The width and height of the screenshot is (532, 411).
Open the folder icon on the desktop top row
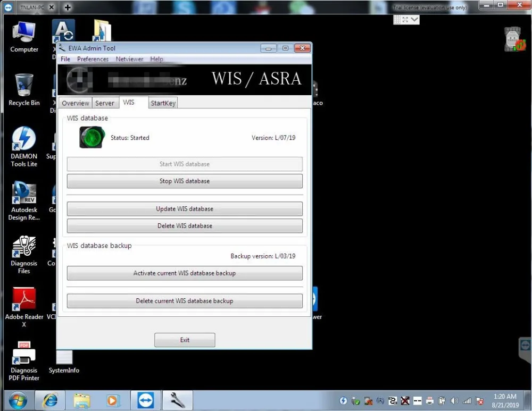tap(102, 31)
